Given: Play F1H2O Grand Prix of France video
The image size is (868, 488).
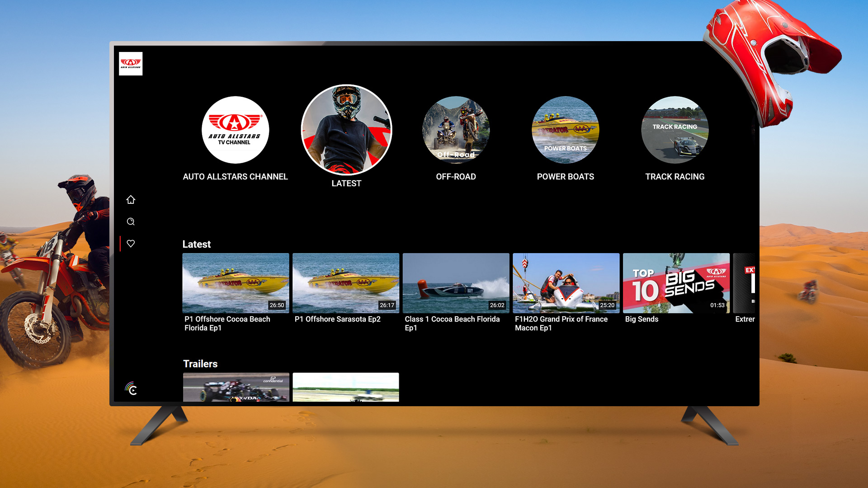Looking at the screenshot, I should 566,283.
